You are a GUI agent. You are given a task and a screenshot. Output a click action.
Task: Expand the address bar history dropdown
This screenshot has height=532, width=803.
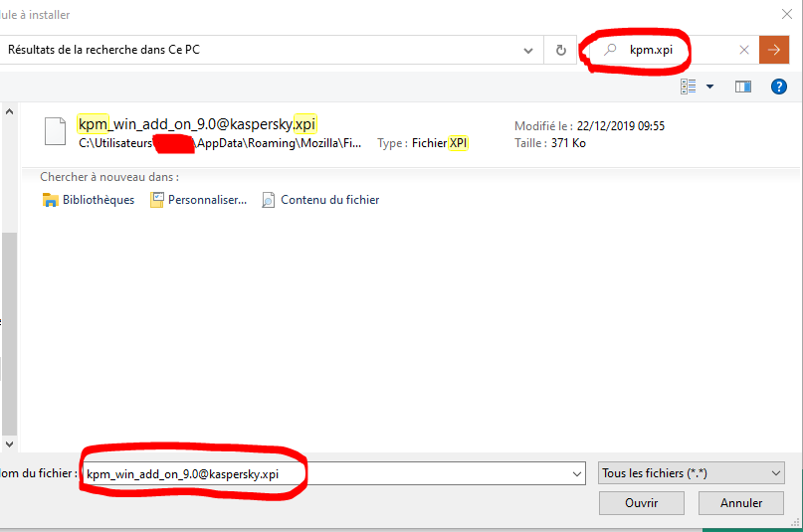(528, 51)
